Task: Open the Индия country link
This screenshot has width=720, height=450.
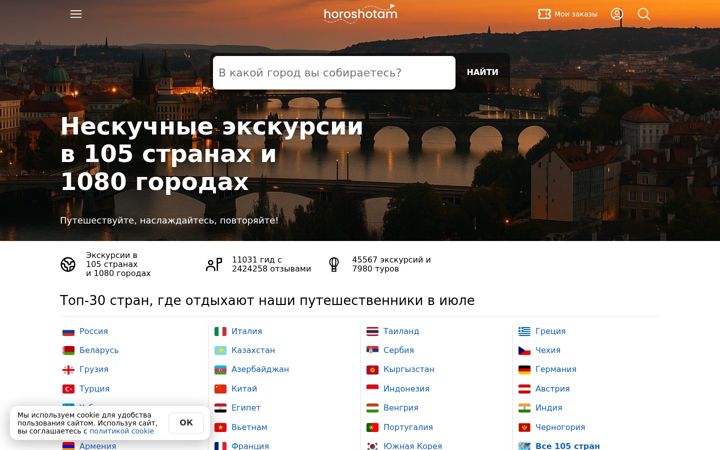Action: (x=548, y=407)
